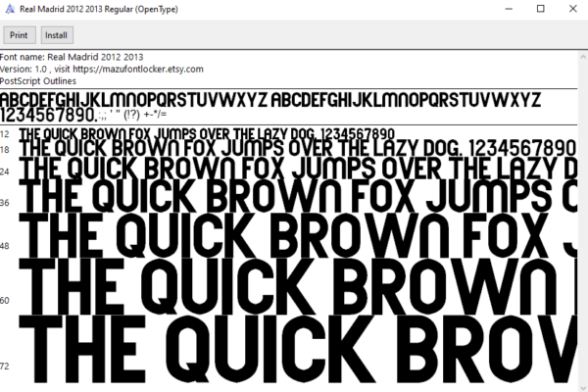Click the 36 point size label

tap(5, 203)
